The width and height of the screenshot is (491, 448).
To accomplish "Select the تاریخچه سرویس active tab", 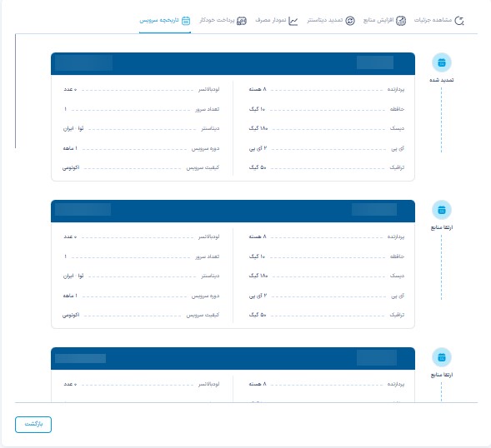I will point(159,20).
